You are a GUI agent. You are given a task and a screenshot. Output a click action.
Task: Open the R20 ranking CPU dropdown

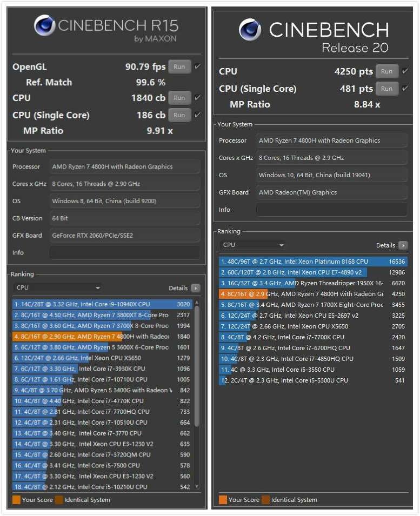click(x=252, y=245)
